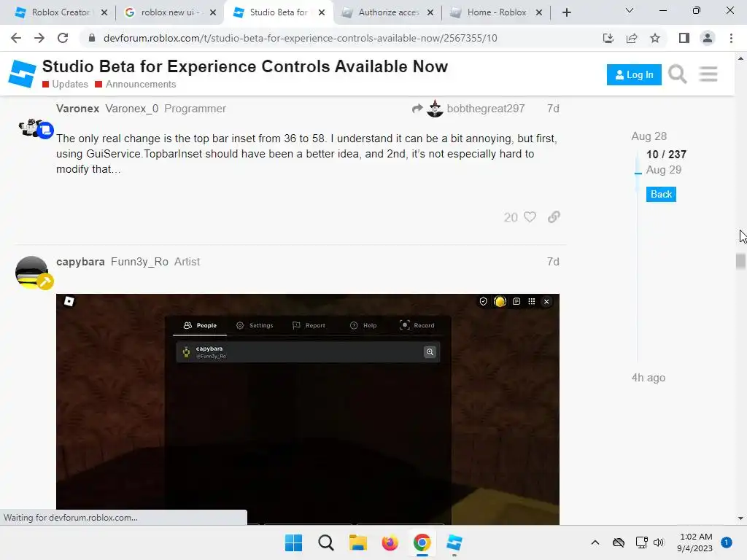The width and height of the screenshot is (747, 560).
Task: Open the taskbar clock and date
Action: coord(695,542)
